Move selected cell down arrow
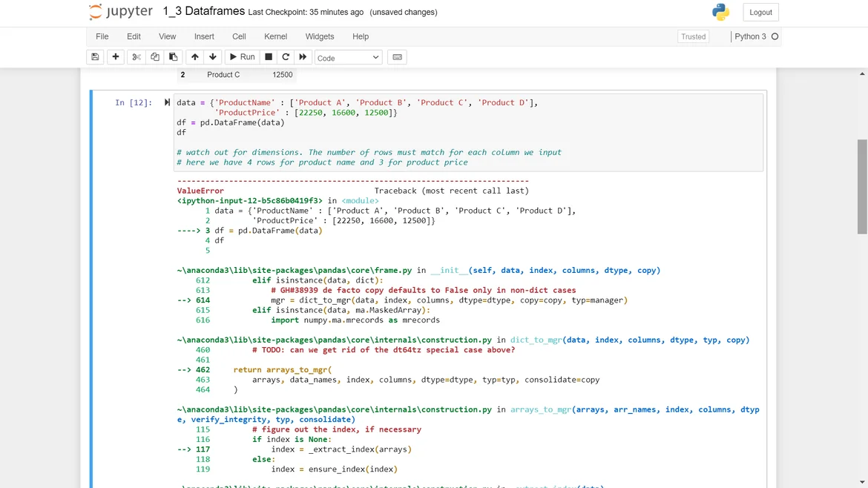This screenshot has height=488, width=868. pos(213,57)
